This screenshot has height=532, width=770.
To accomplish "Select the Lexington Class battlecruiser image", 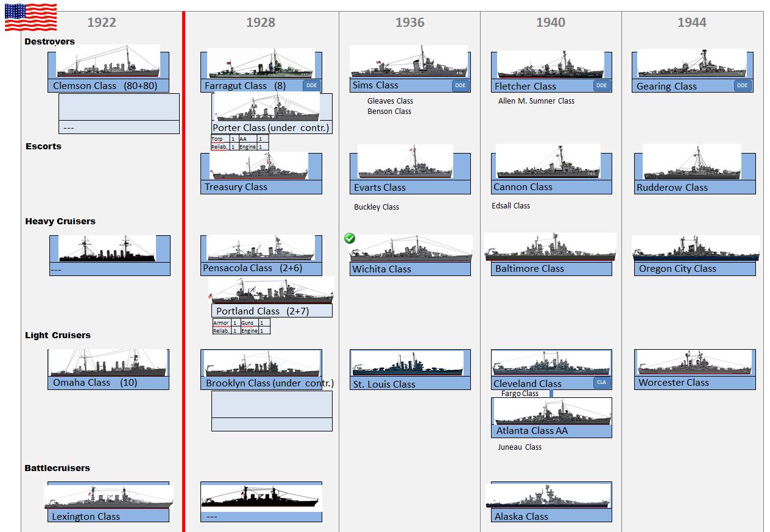I will tap(108, 497).
